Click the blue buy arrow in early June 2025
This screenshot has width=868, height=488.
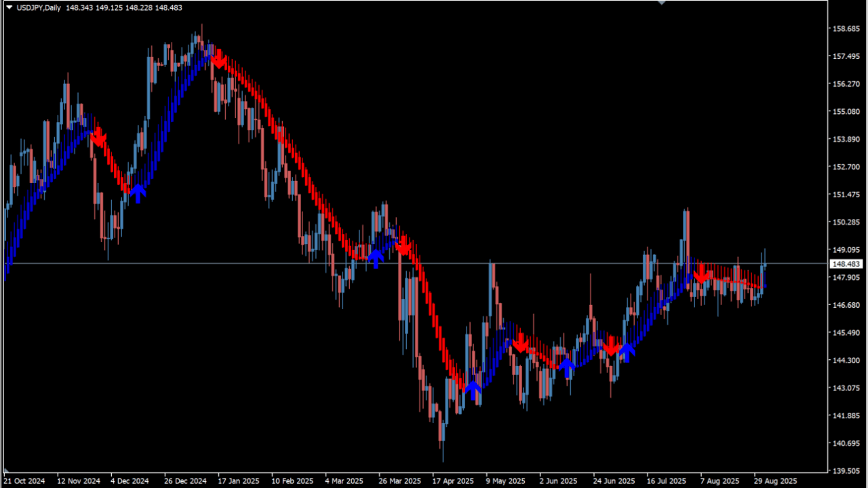pos(567,367)
